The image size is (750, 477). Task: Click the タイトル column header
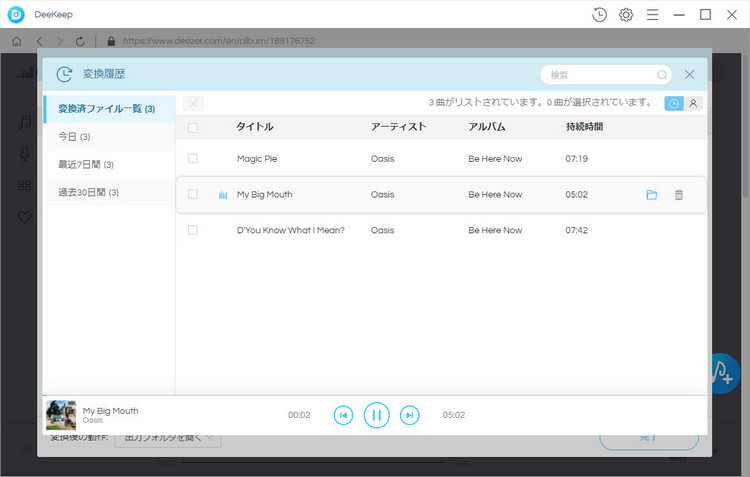click(x=254, y=127)
